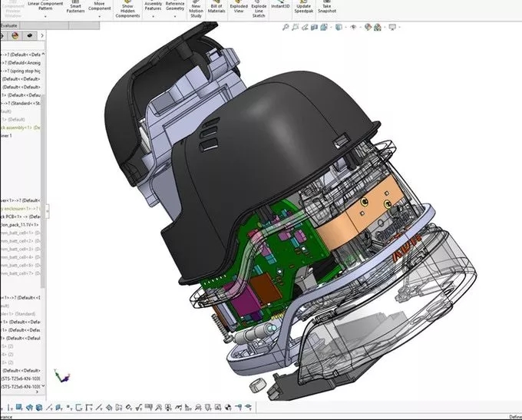Screen dimensions: 522x420
Task: Toggle the hide/show items eye icon
Action: click(354, 27)
